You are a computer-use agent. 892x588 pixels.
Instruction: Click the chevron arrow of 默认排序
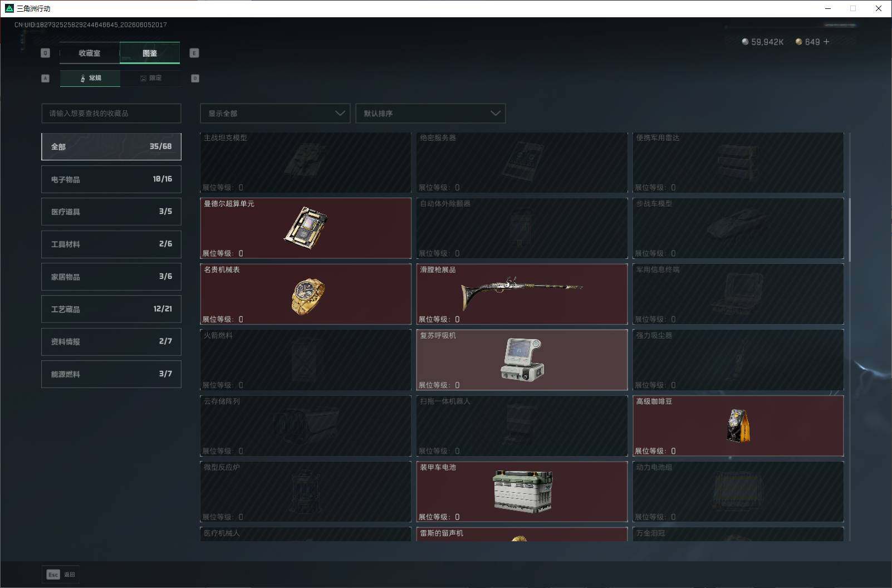tap(495, 113)
